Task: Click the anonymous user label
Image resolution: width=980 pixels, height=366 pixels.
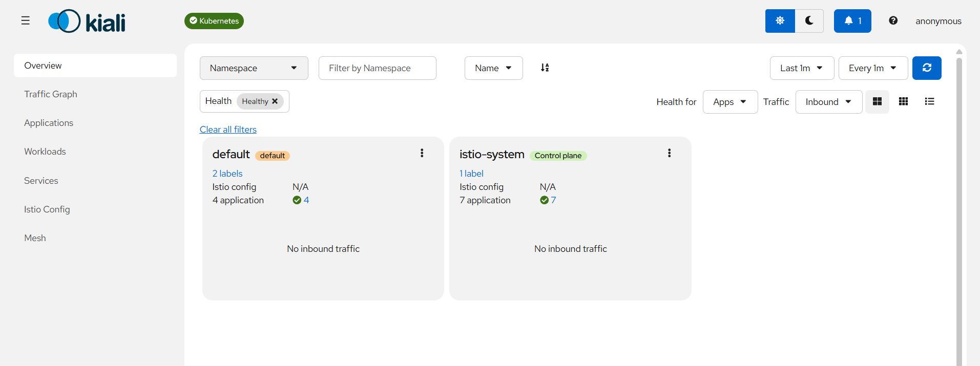Action: tap(939, 21)
